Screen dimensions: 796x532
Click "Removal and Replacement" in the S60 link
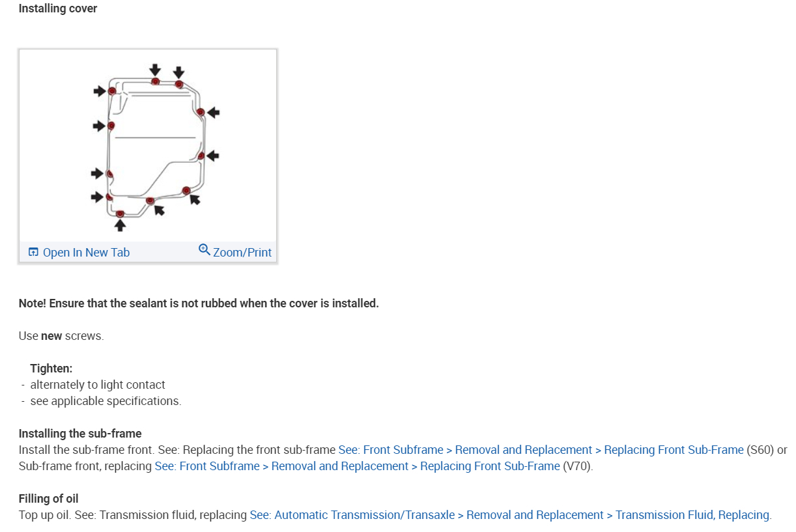(x=524, y=450)
